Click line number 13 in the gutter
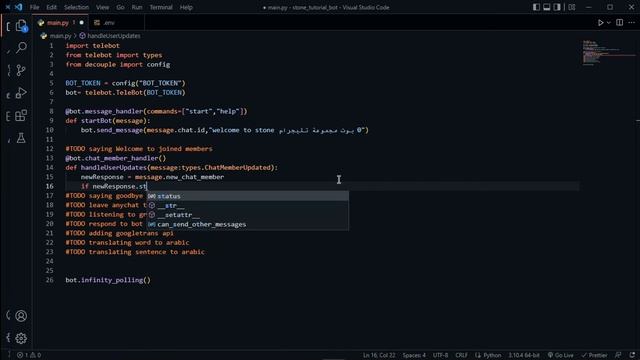Image resolution: width=640 pixels, height=360 pixels. tap(49, 158)
